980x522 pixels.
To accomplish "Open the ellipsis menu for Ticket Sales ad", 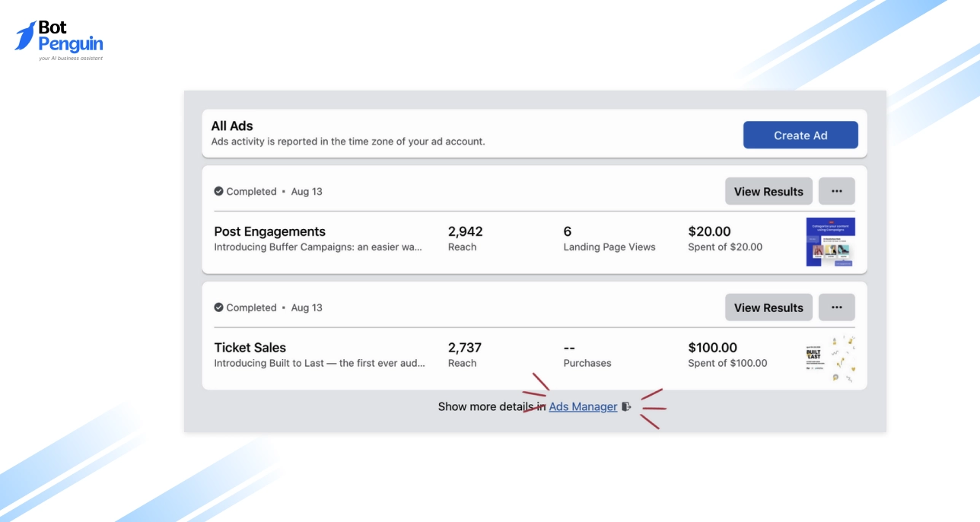I will [836, 307].
